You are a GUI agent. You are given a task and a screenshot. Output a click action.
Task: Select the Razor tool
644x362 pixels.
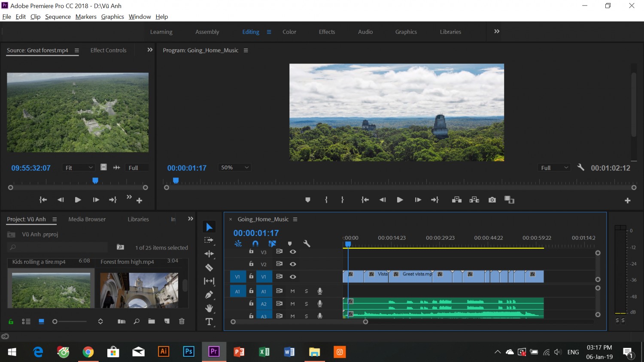pos(209,268)
